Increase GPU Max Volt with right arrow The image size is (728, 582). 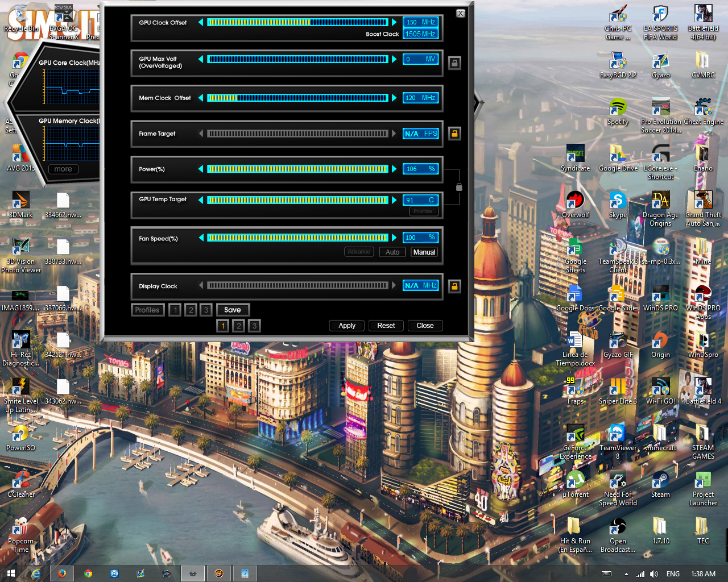click(x=394, y=59)
